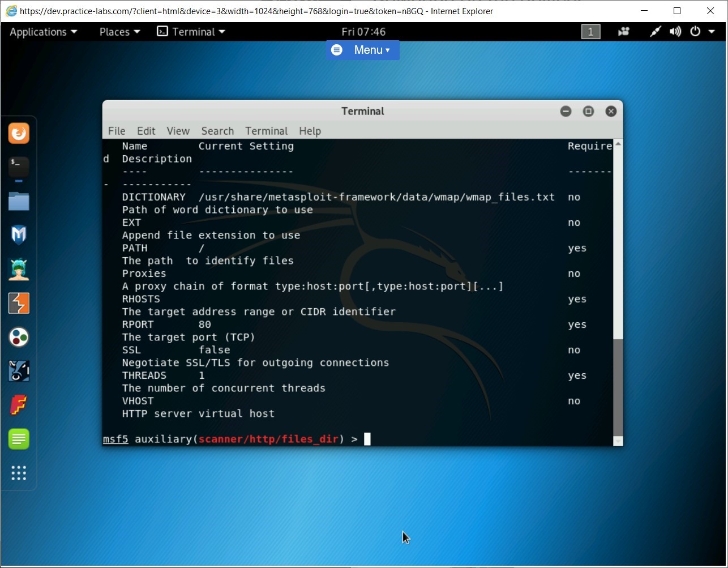Open the File menu in Terminal
The height and width of the screenshot is (568, 728).
coord(117,131)
